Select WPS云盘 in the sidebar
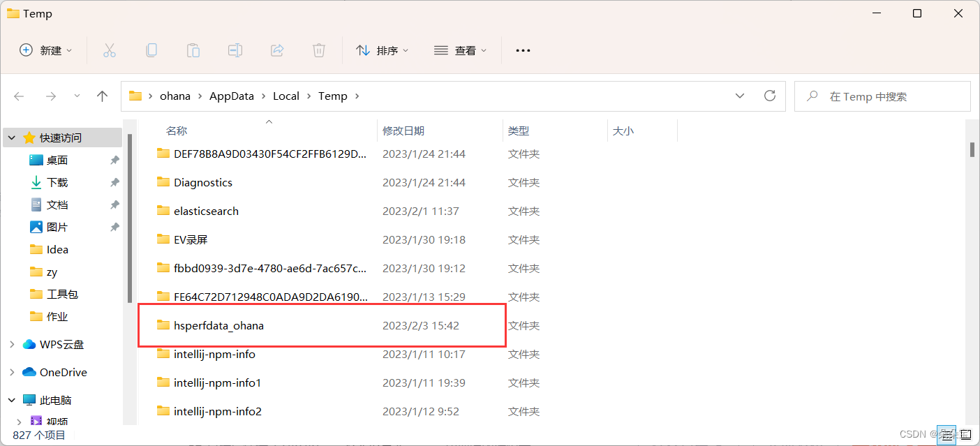The width and height of the screenshot is (980, 446). 61,344
